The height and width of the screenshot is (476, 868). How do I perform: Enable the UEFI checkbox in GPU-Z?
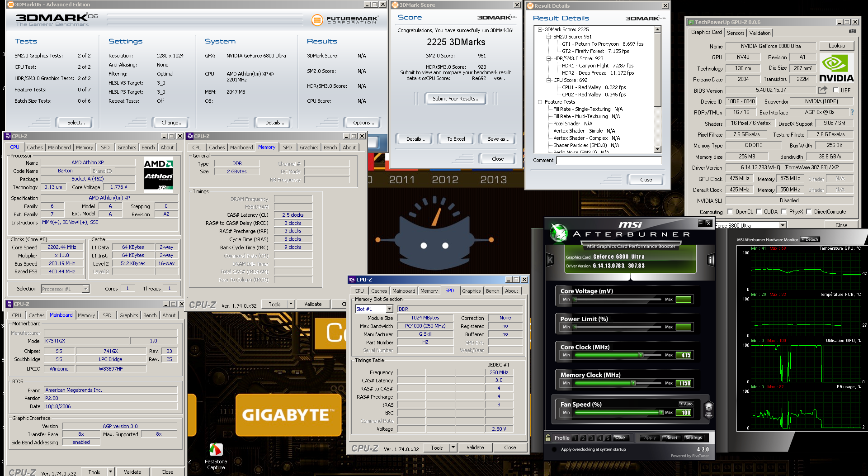[x=835, y=90]
